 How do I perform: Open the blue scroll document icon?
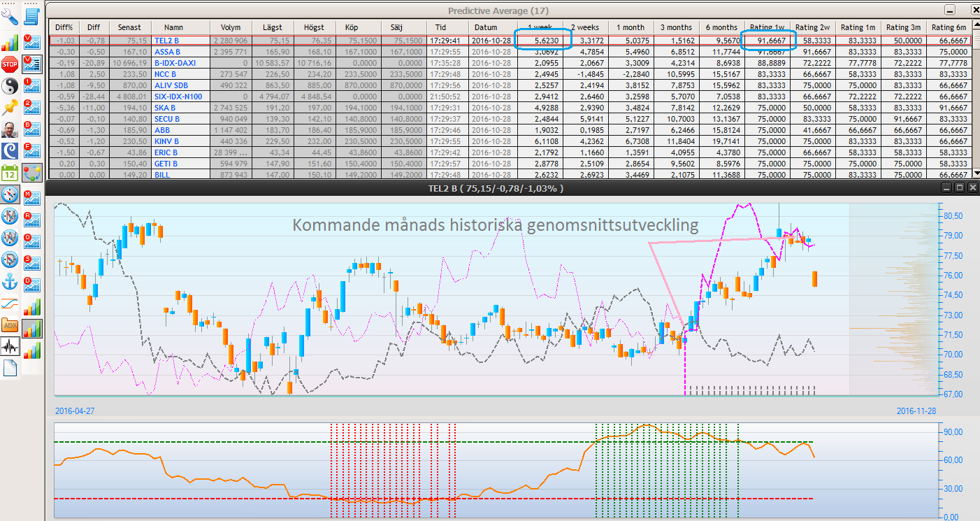[x=32, y=17]
